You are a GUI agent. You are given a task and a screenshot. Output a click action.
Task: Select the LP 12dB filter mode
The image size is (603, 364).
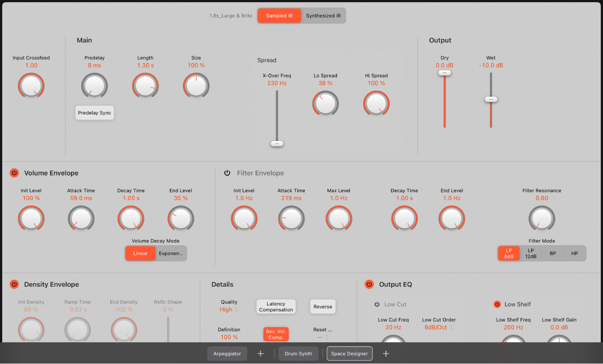(x=530, y=253)
